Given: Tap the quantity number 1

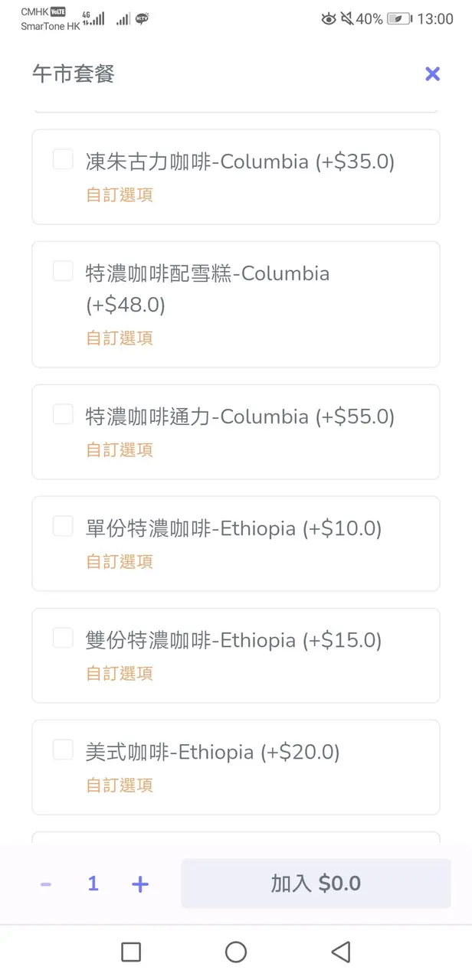Looking at the screenshot, I should tap(93, 884).
